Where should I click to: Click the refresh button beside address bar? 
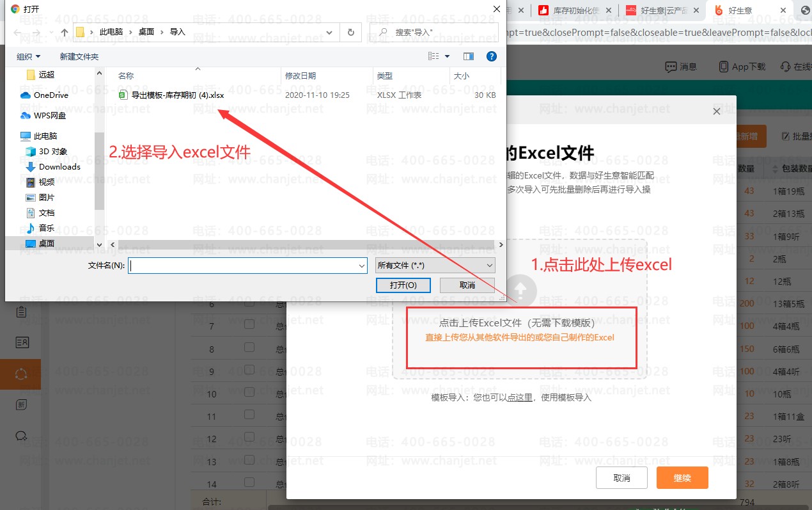(350, 32)
